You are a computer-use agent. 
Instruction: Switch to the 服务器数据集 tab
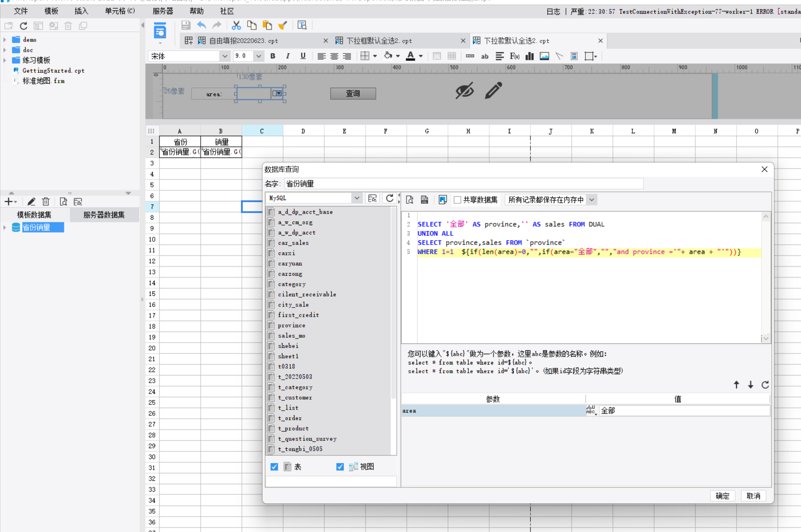pyautogui.click(x=104, y=215)
